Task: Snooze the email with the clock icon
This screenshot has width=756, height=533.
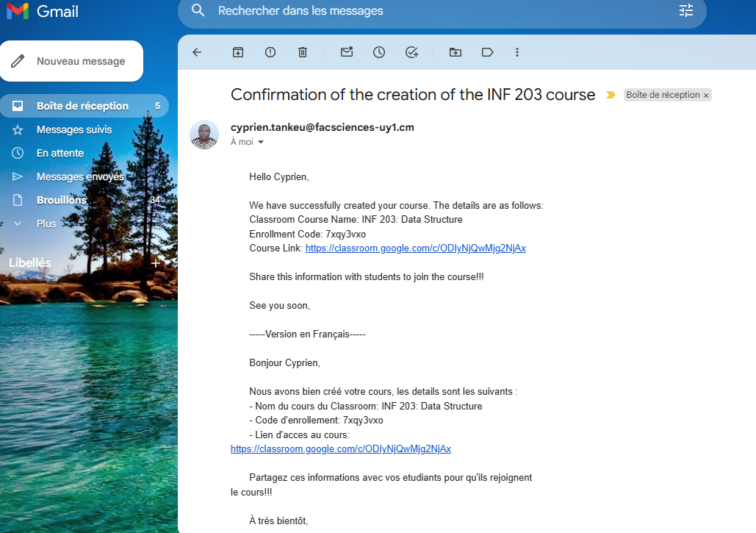Action: point(379,52)
